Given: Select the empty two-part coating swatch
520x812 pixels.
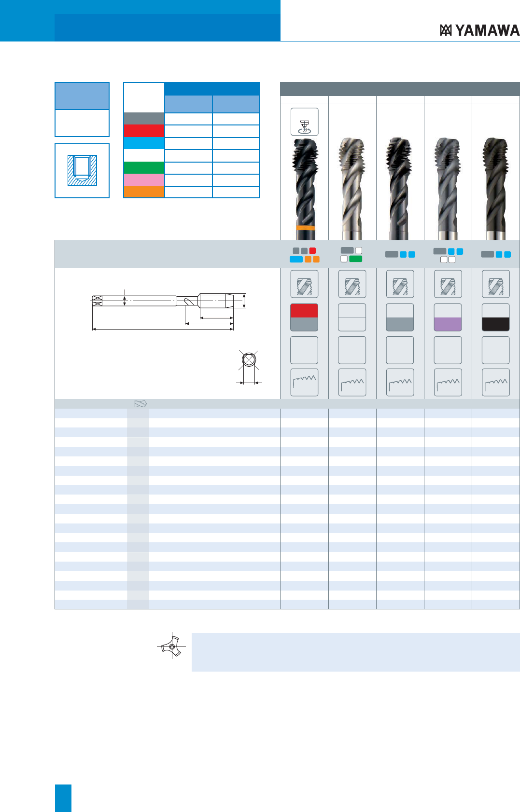Looking at the screenshot, I should [x=352, y=317].
